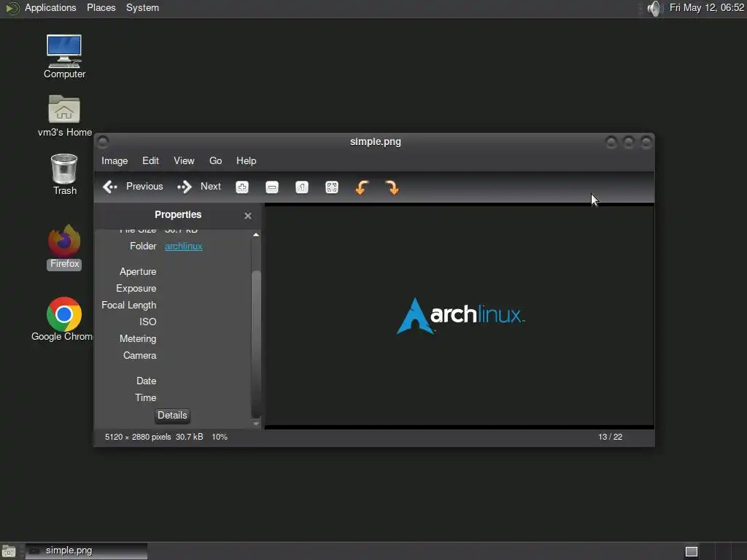Click the simple.png window title
This screenshot has height=560, width=747.
[x=376, y=142]
